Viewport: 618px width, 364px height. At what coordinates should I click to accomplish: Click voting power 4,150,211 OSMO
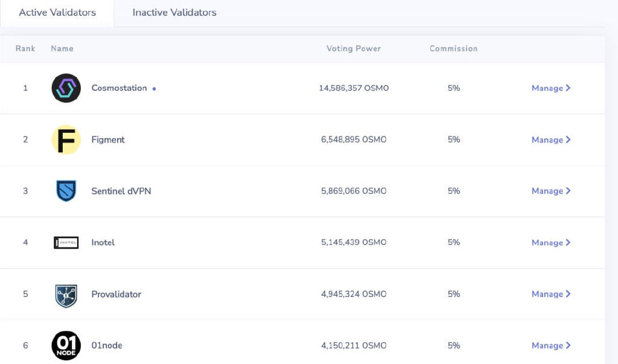(x=354, y=345)
